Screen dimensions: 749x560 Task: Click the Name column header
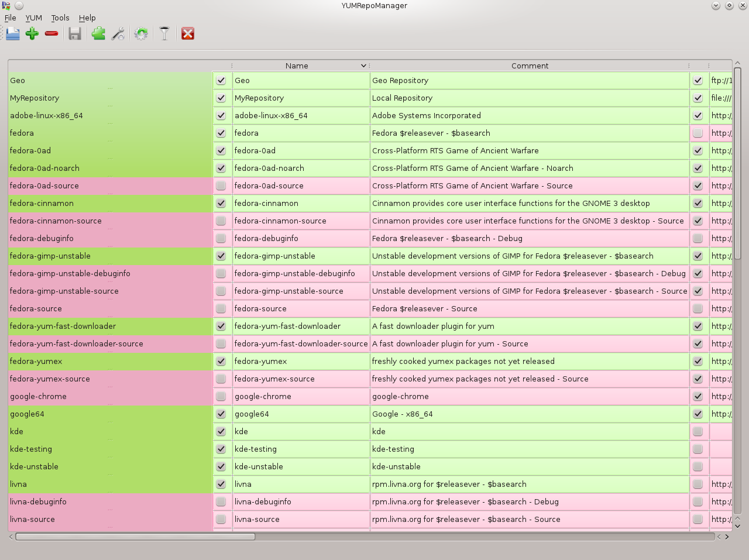point(300,66)
